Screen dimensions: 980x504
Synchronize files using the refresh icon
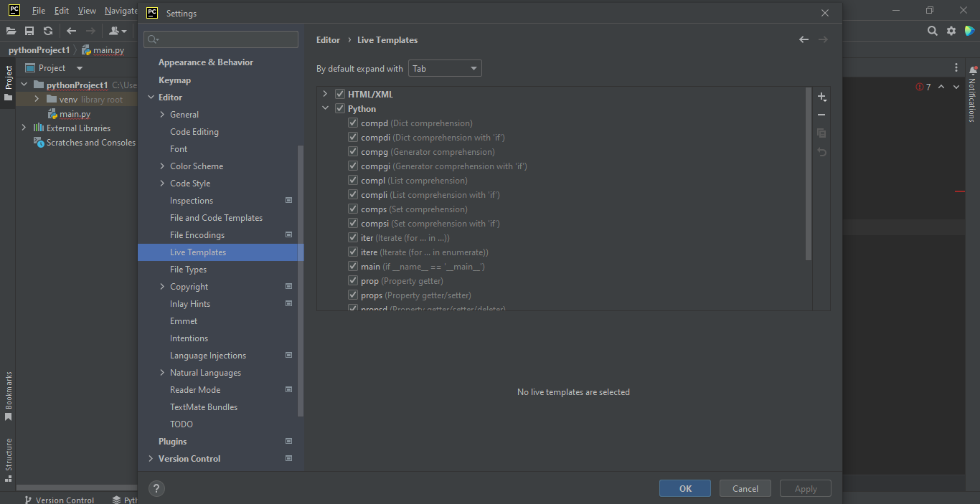click(x=48, y=31)
